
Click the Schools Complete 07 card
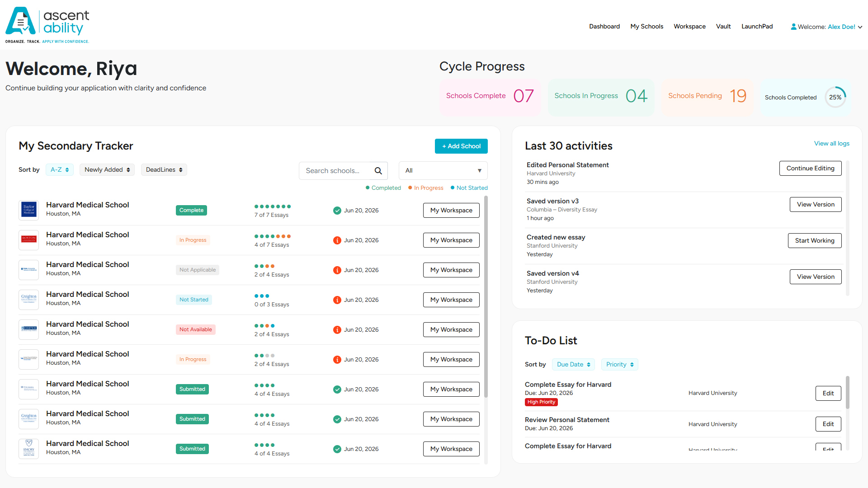pos(490,97)
